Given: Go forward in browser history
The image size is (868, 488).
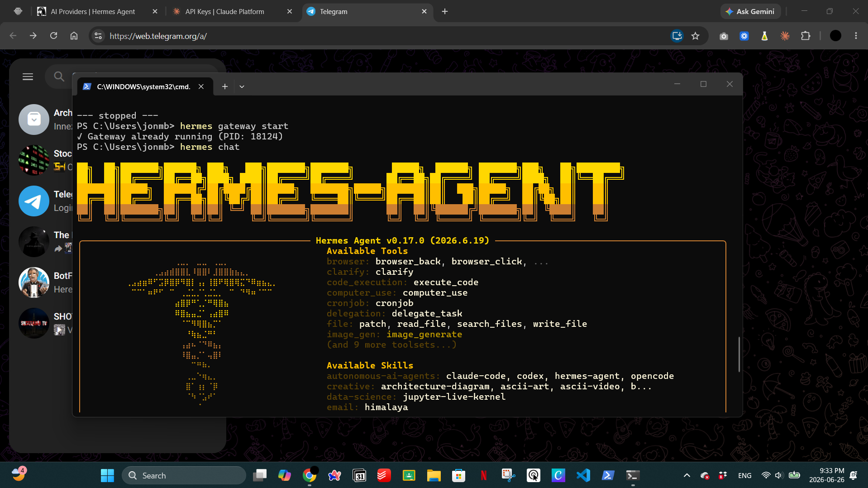Looking at the screenshot, I should click(x=33, y=36).
